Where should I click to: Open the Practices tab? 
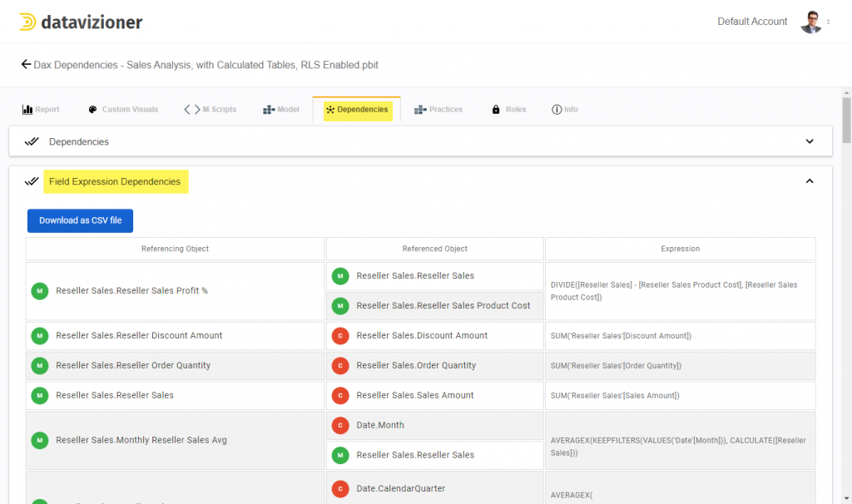click(x=438, y=109)
